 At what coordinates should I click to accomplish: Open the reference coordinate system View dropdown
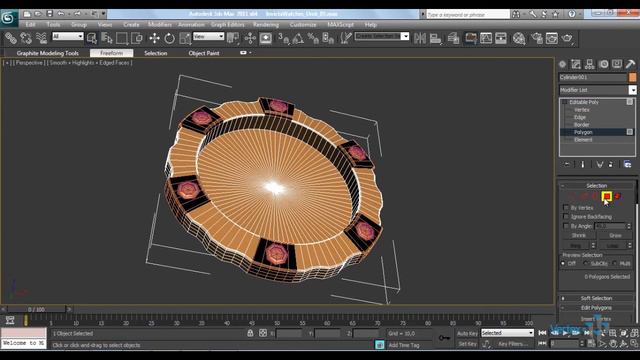[209, 37]
